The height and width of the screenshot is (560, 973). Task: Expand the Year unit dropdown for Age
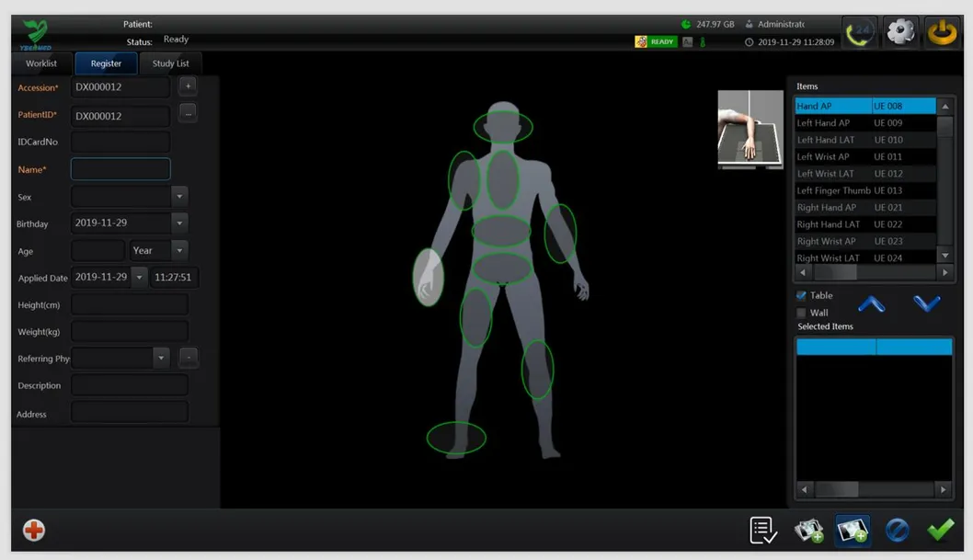(179, 249)
